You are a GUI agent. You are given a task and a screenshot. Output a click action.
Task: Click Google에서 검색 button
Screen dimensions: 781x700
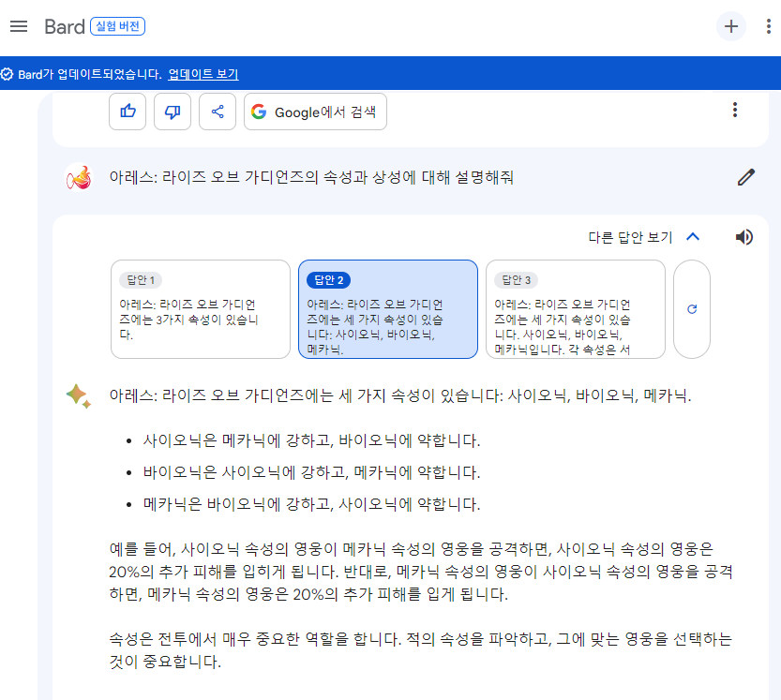(x=315, y=111)
